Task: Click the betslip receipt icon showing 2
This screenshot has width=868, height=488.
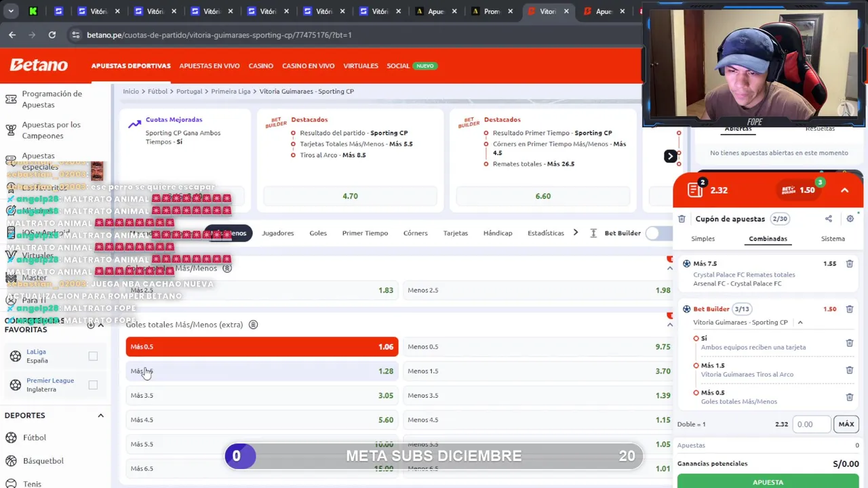Action: click(x=695, y=190)
